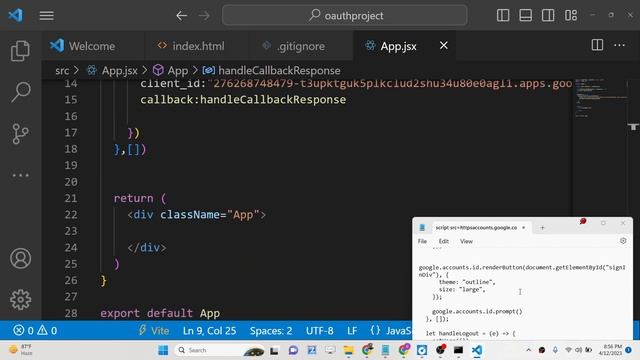640x360 pixels.
Task: Open Task View on the taskbar
Action: (x=274, y=350)
